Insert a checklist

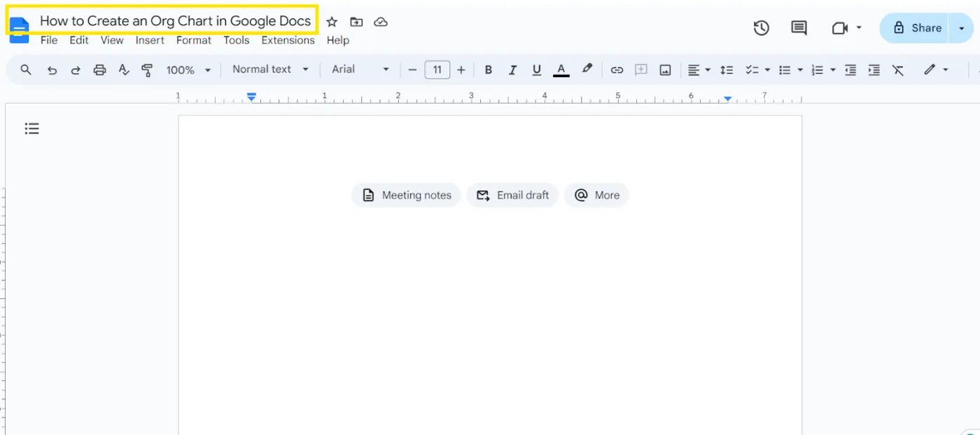(752, 69)
